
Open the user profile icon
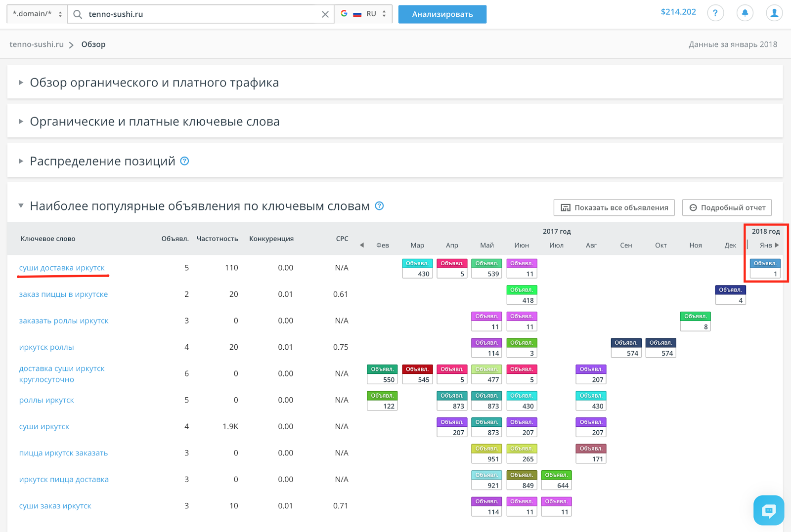click(774, 13)
